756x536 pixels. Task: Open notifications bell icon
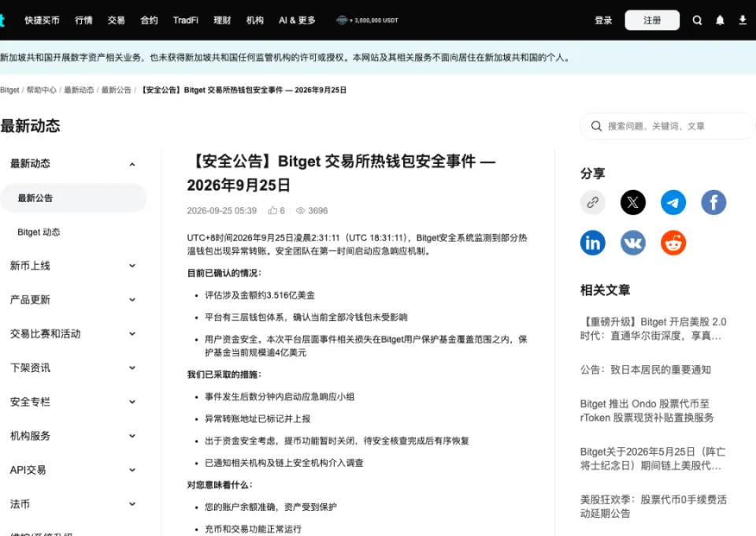coord(720,20)
